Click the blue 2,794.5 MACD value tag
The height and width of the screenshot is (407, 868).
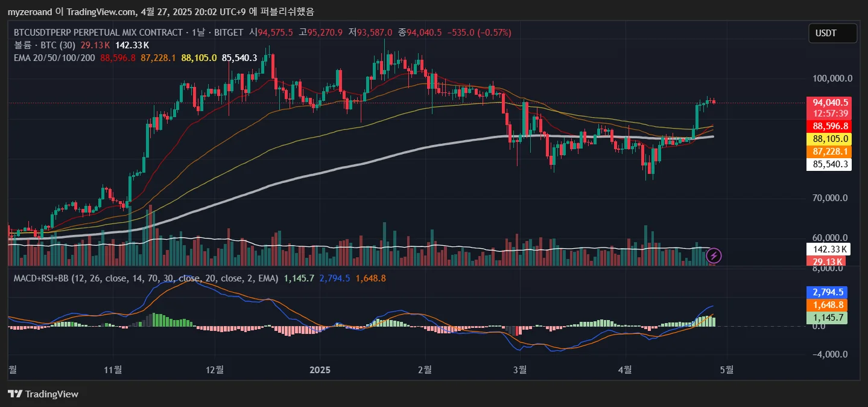[830, 292]
